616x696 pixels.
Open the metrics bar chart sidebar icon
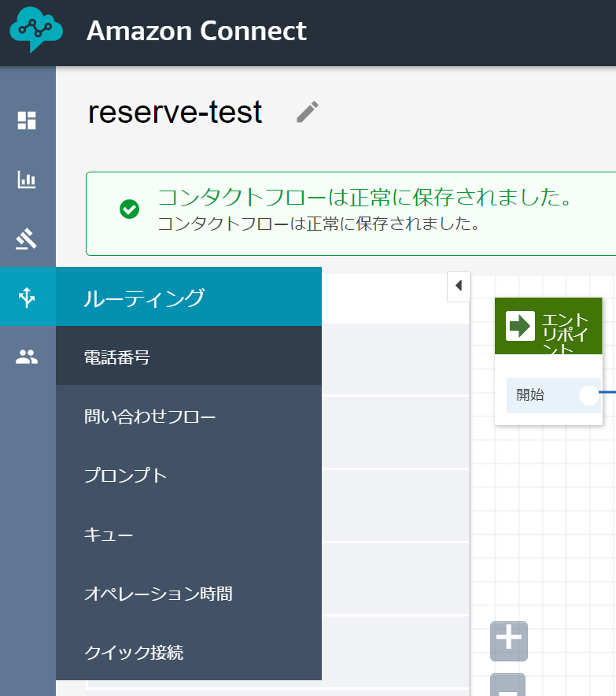pyautogui.click(x=27, y=180)
